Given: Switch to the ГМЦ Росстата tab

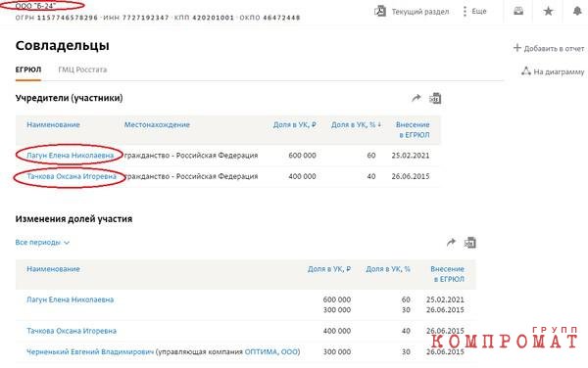Looking at the screenshot, I should [82, 69].
